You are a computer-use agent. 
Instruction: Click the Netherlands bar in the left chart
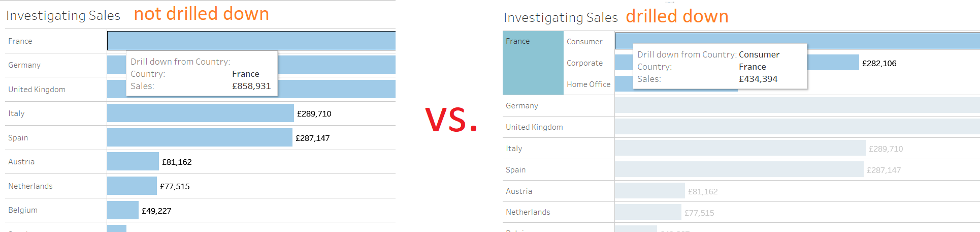tap(132, 186)
